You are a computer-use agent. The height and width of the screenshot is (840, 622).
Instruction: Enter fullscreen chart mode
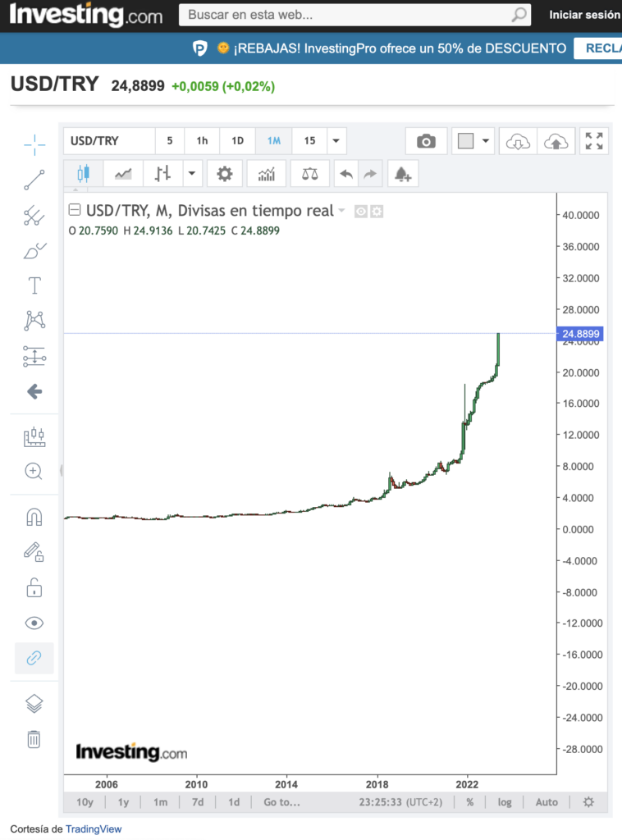pyautogui.click(x=594, y=141)
